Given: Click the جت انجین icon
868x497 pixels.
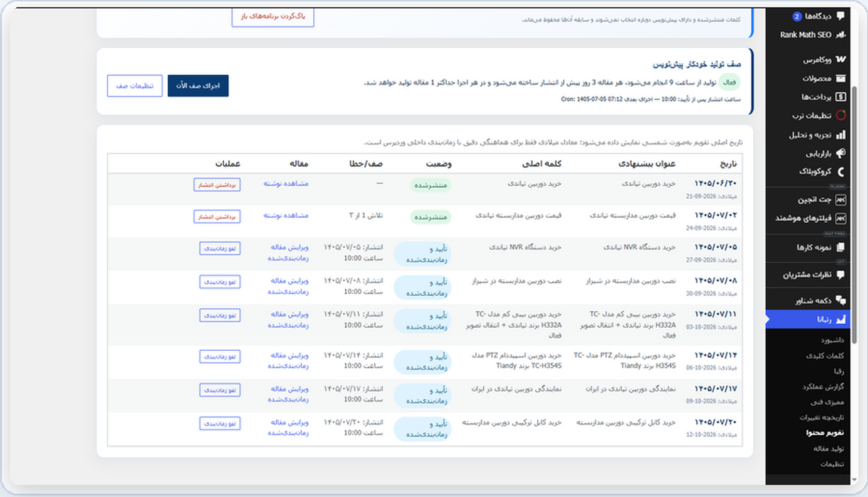Looking at the screenshot, I should coord(841,199).
